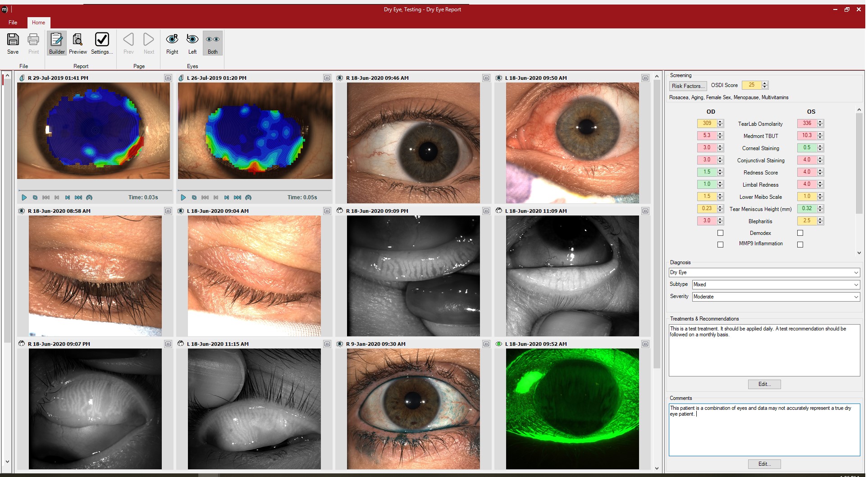This screenshot has height=477, width=868.
Task: Show Left eye only
Action: pyautogui.click(x=192, y=43)
